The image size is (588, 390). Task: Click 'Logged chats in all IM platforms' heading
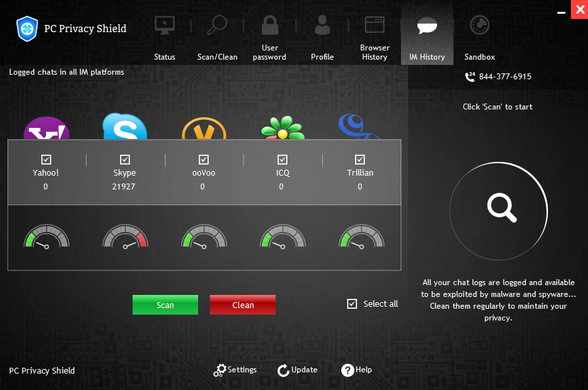pos(66,72)
